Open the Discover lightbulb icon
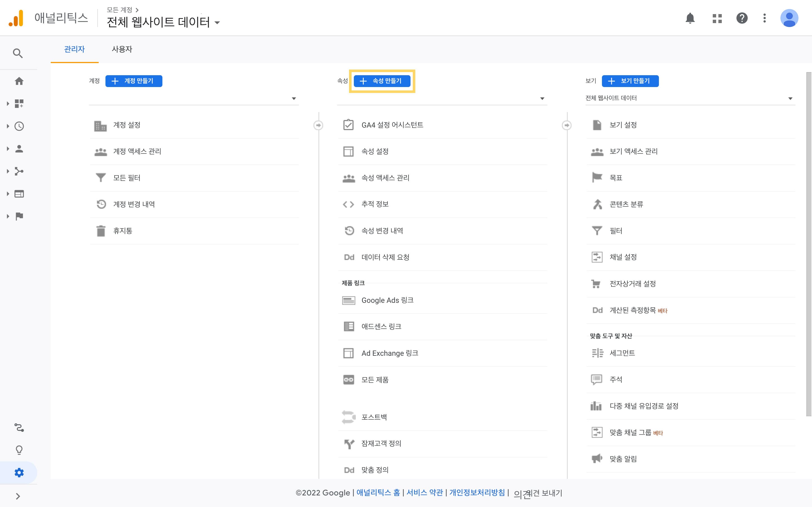Screen dimensions: 812x507 click(19, 450)
